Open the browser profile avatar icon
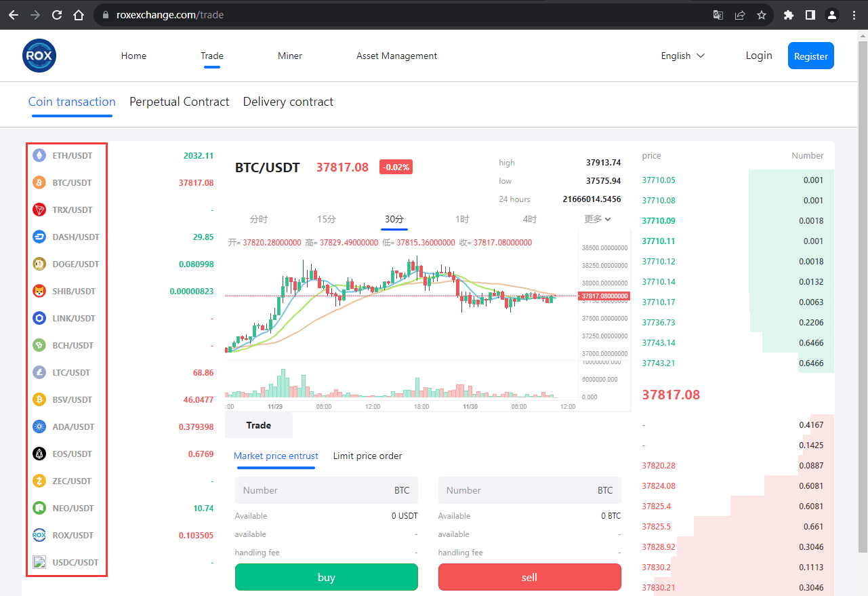This screenshot has height=596, width=868. click(x=831, y=15)
